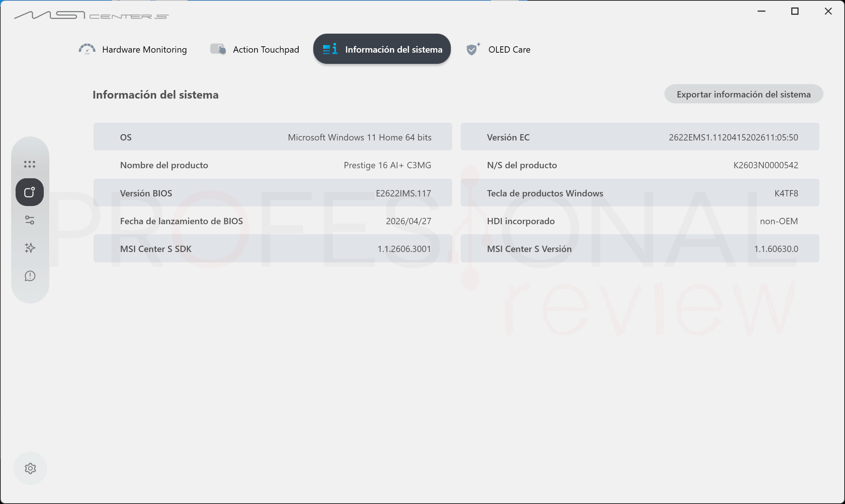
Task: Click the "Fecha de lanzamiento de BIOS" label
Action: 181,221
